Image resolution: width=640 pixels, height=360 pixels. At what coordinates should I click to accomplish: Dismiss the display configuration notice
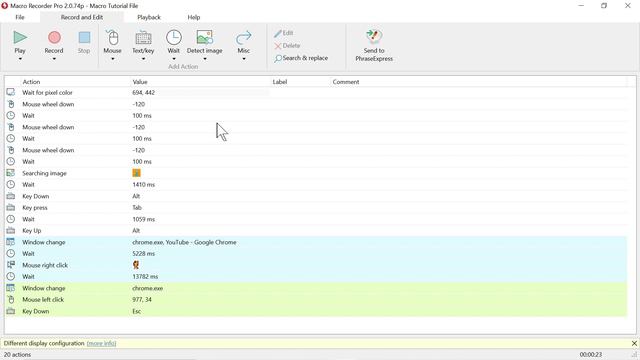[634, 343]
